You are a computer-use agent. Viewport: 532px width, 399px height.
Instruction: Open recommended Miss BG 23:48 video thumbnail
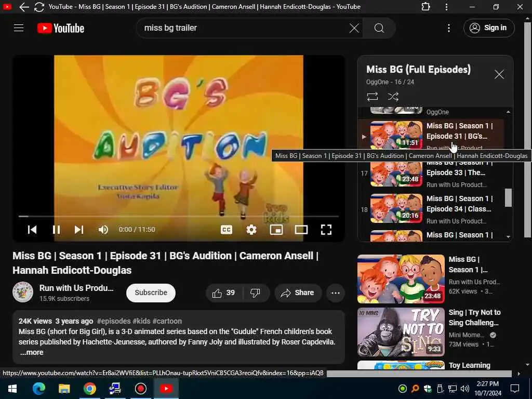[x=401, y=279]
